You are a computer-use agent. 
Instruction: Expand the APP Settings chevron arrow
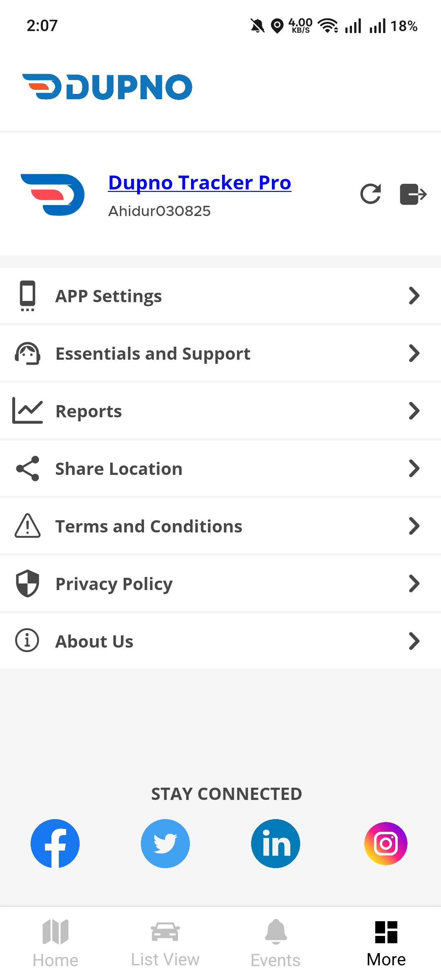coord(414,296)
